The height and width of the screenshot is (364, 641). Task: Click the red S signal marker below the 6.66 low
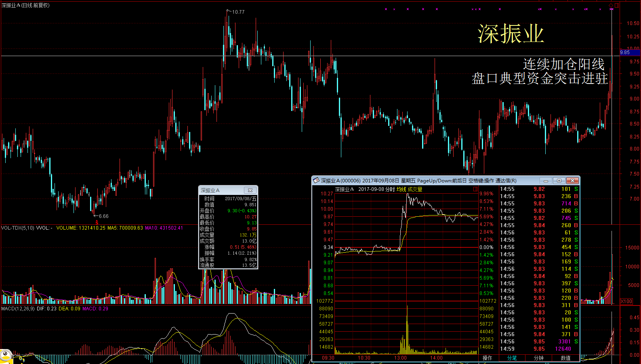(97, 222)
